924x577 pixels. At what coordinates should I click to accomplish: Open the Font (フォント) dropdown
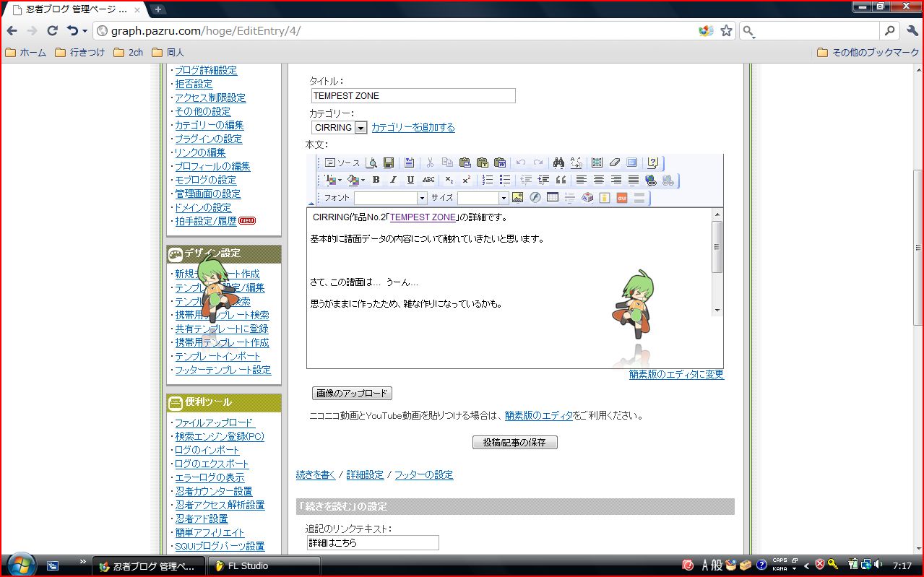tap(391, 198)
